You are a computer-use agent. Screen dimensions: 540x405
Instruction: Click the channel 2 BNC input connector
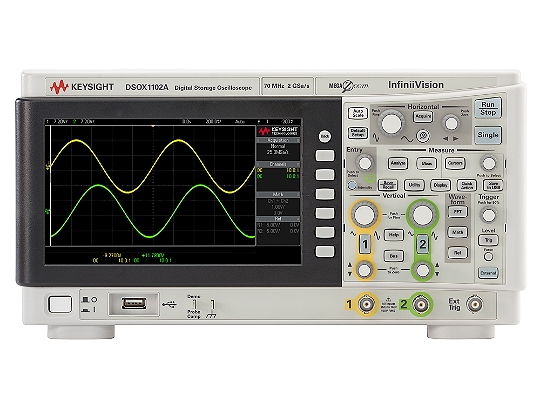click(x=420, y=304)
